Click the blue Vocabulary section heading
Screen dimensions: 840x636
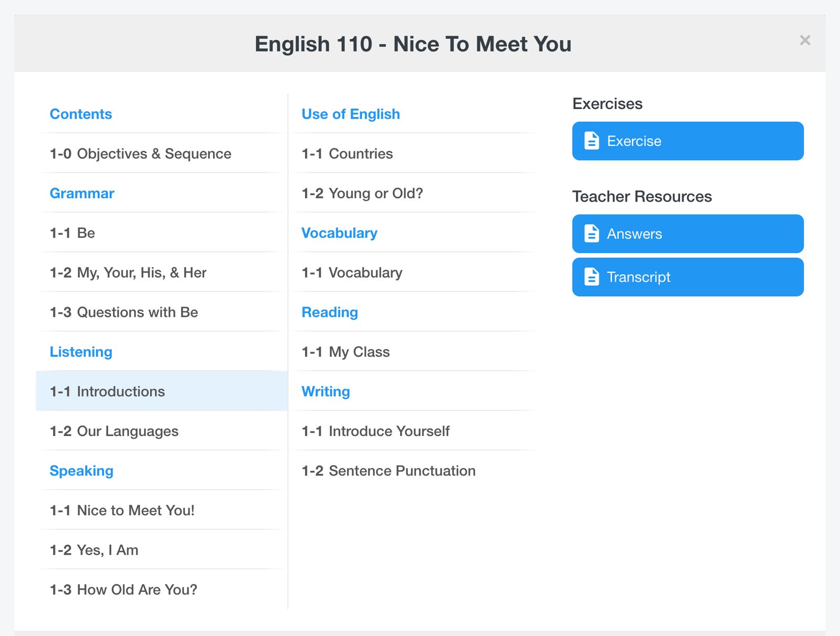(339, 232)
